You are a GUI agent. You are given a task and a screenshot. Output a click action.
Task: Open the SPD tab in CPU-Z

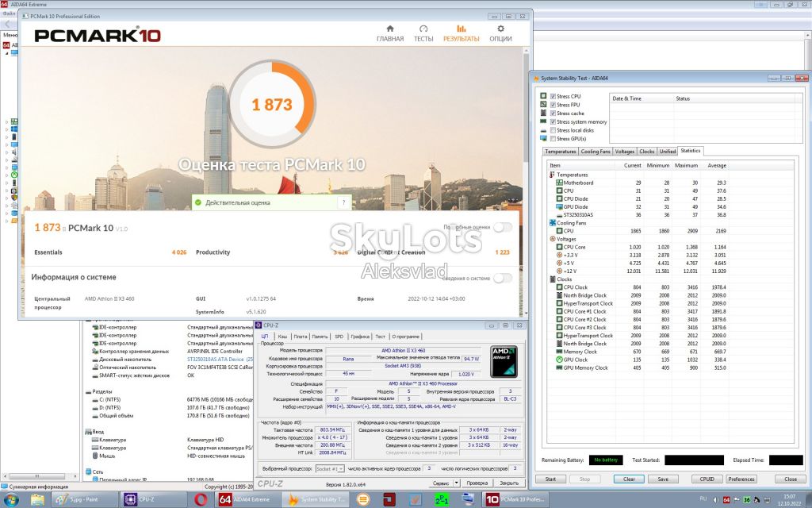pos(339,337)
